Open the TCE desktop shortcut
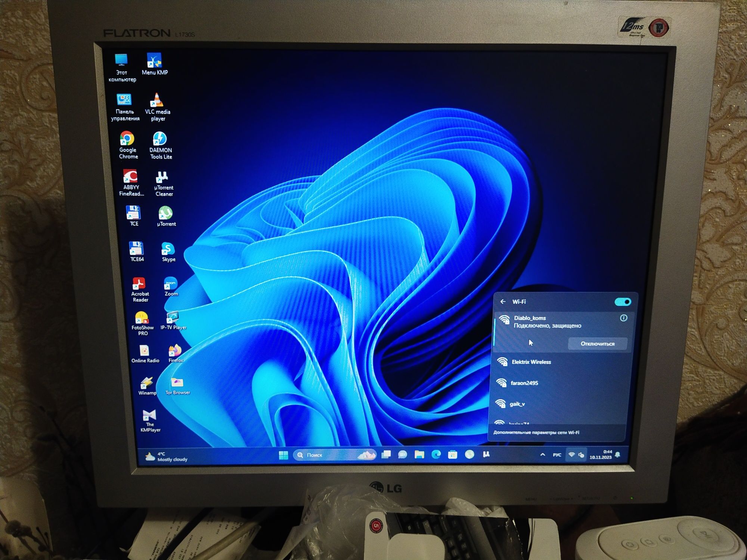This screenshot has width=747, height=560. [x=134, y=216]
